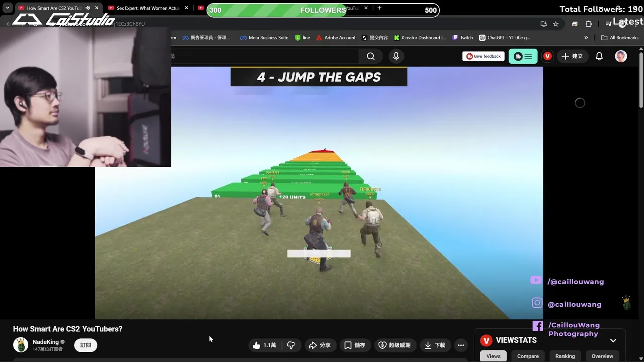The width and height of the screenshot is (644, 362).
Task: Click the install app icon in address bar
Action: (x=543, y=24)
